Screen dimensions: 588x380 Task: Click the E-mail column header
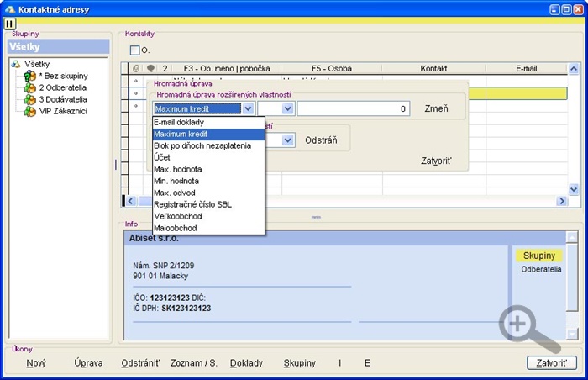click(x=527, y=68)
